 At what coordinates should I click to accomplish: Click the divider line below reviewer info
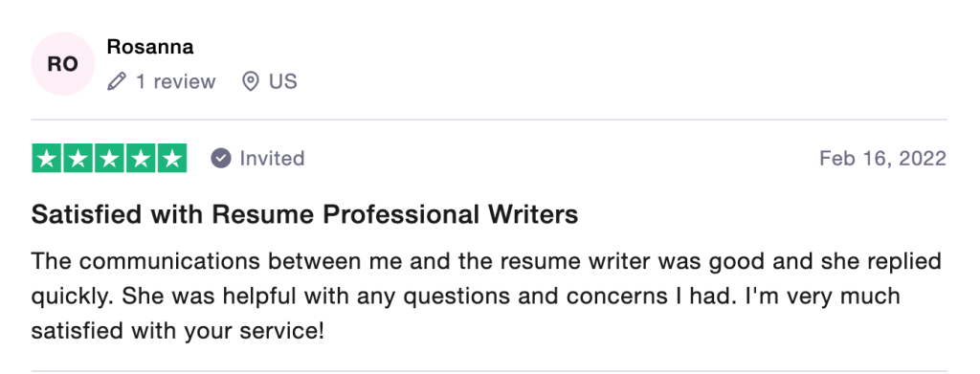point(489,120)
